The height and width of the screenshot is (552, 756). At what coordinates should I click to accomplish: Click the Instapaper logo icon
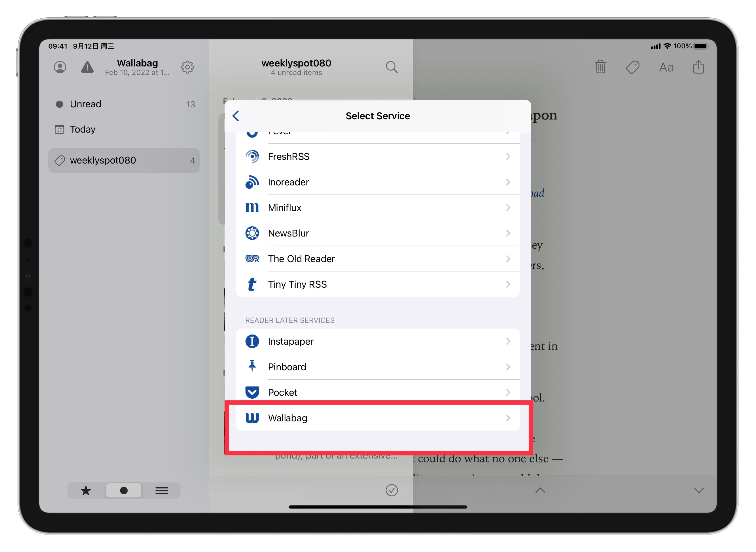pos(252,342)
